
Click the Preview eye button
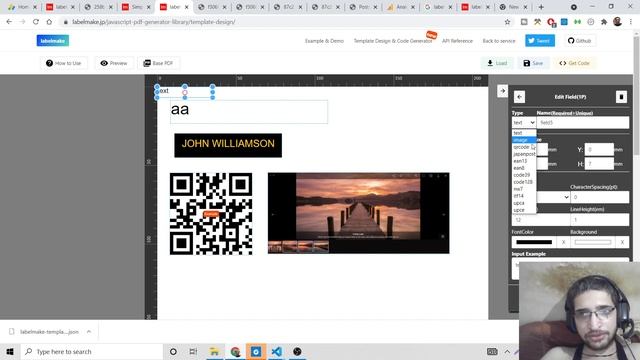point(114,63)
